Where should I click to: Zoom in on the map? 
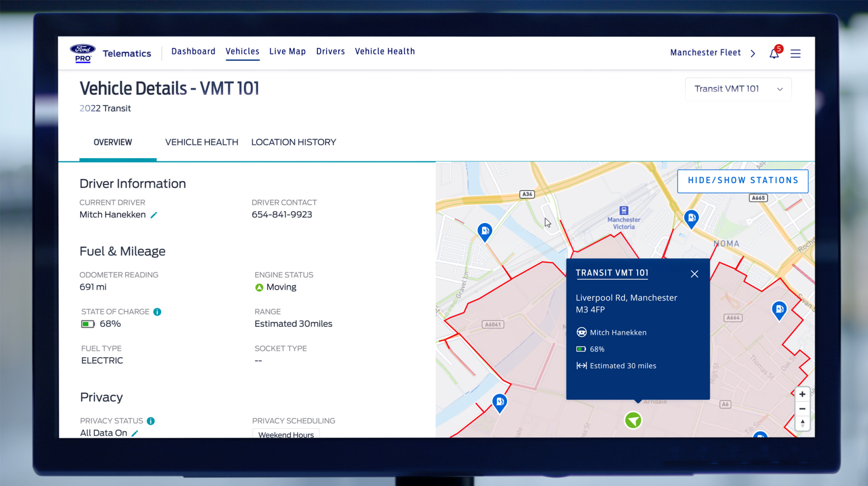pyautogui.click(x=802, y=394)
